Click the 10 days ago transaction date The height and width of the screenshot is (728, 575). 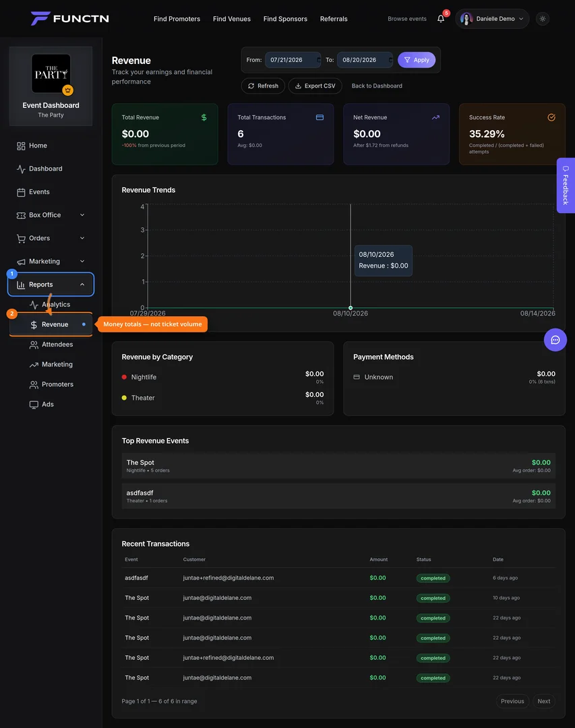click(x=506, y=598)
